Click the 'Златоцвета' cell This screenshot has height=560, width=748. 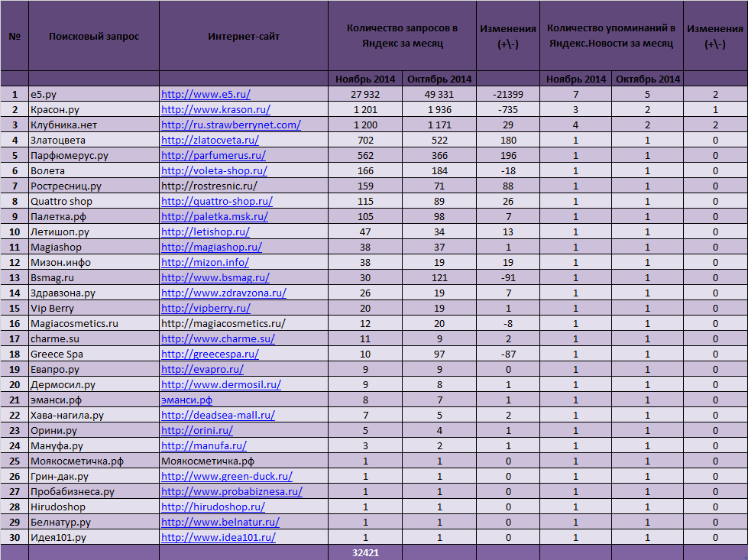click(94, 141)
